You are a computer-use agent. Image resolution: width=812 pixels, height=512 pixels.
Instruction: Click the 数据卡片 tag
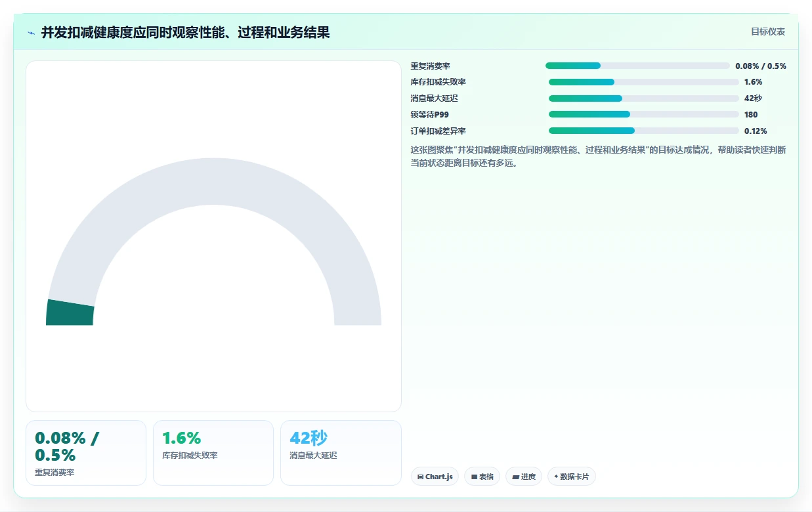coord(571,477)
